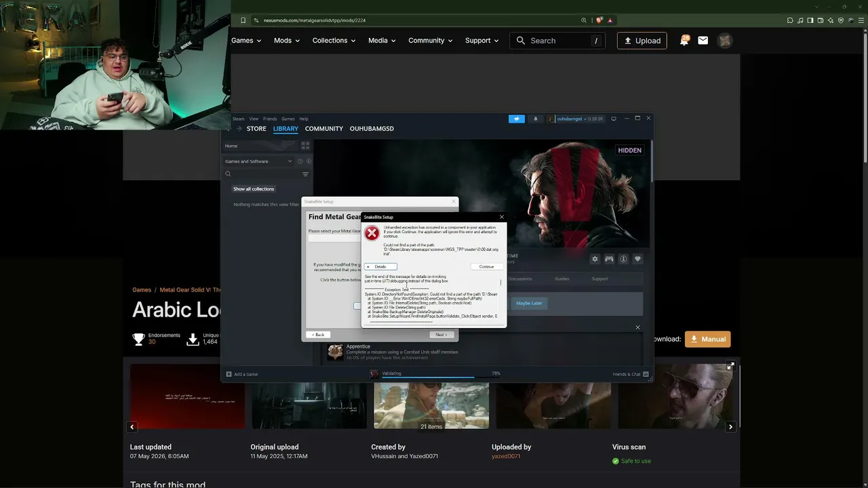Image resolution: width=868 pixels, height=488 pixels.
Task: Open the Steam menu in Steam window
Action: coord(239,119)
